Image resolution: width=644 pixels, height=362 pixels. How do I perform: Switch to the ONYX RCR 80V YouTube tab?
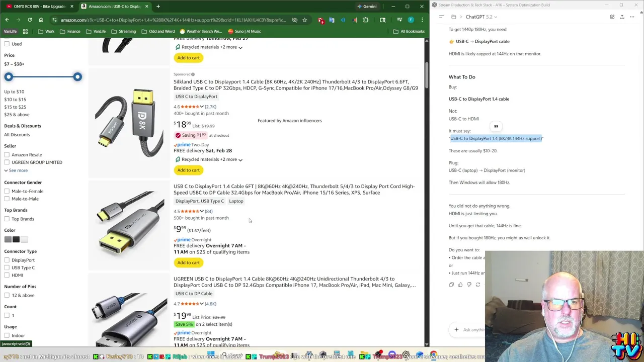(38, 7)
